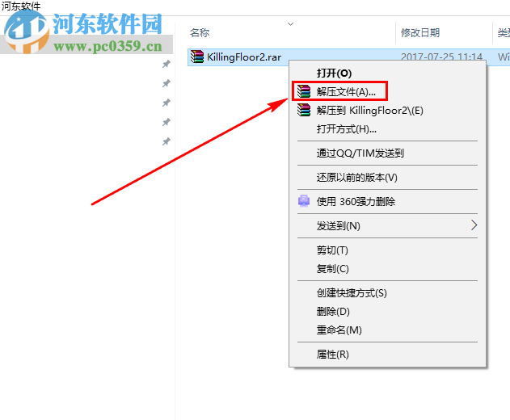The width and height of the screenshot is (510, 420).
Task: Choose 打开(O) from the context menu
Action: point(334,73)
